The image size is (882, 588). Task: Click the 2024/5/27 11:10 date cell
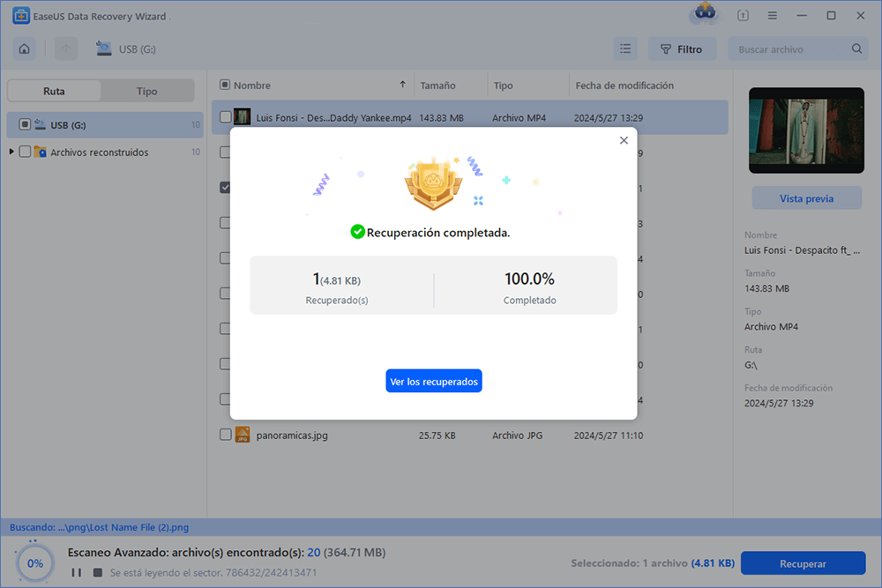[x=609, y=435]
